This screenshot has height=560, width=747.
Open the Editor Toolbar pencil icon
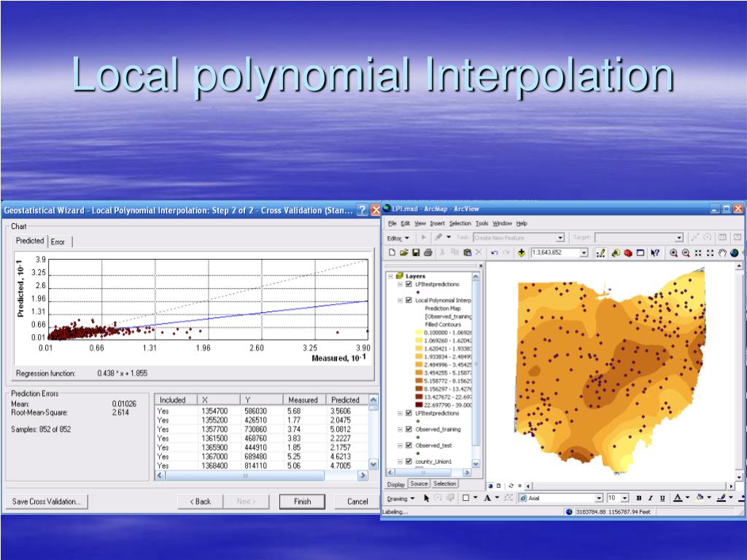pyautogui.click(x=601, y=253)
